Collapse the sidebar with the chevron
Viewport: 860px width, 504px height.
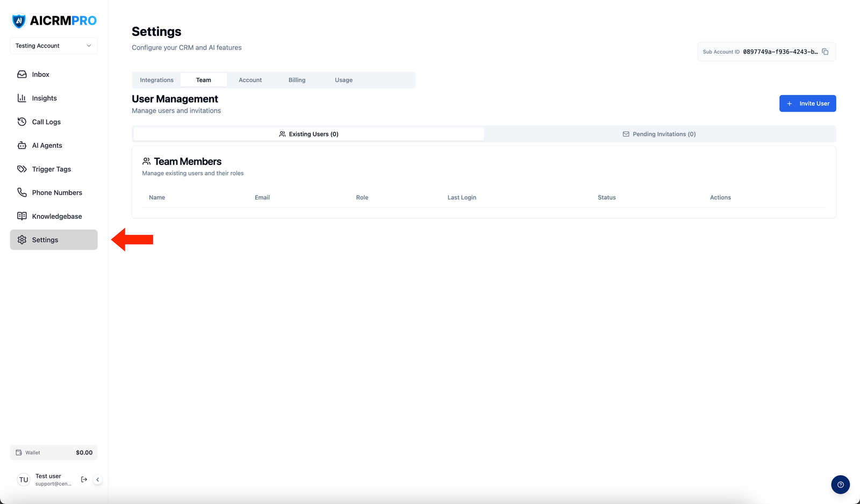[x=97, y=479]
